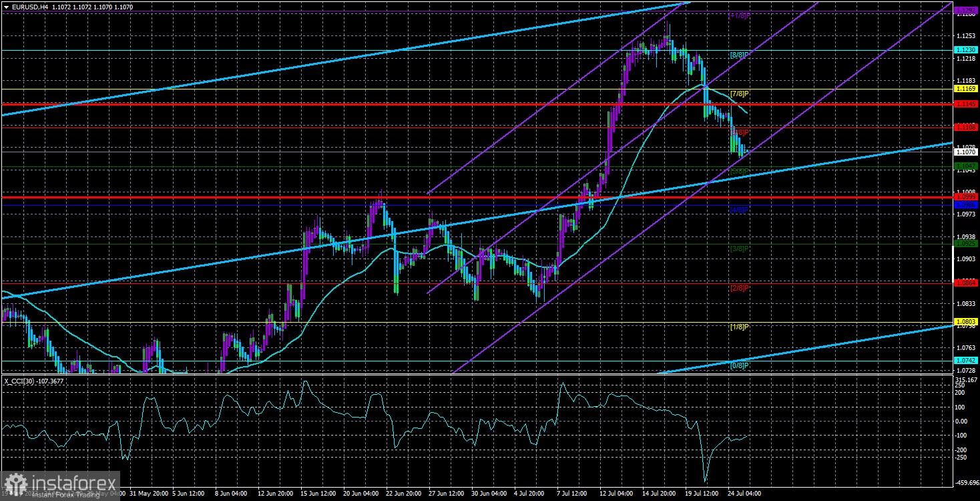
Task: Click the 1.0742 price tag
Action: [x=966, y=361]
